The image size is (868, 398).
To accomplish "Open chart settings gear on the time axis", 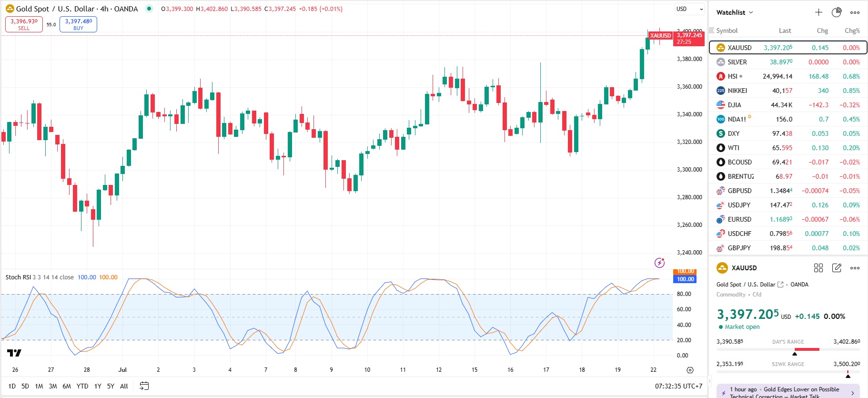I will pos(690,370).
